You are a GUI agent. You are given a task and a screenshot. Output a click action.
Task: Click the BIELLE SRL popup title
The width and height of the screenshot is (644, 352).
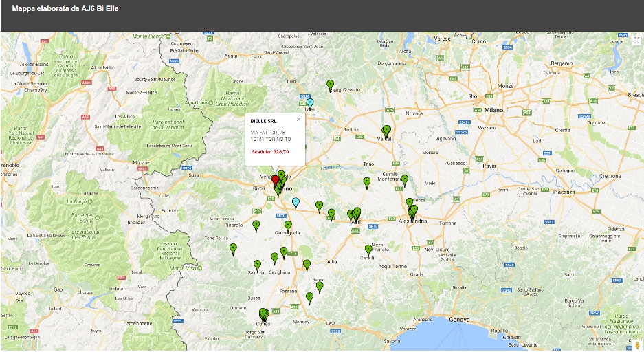click(x=263, y=121)
